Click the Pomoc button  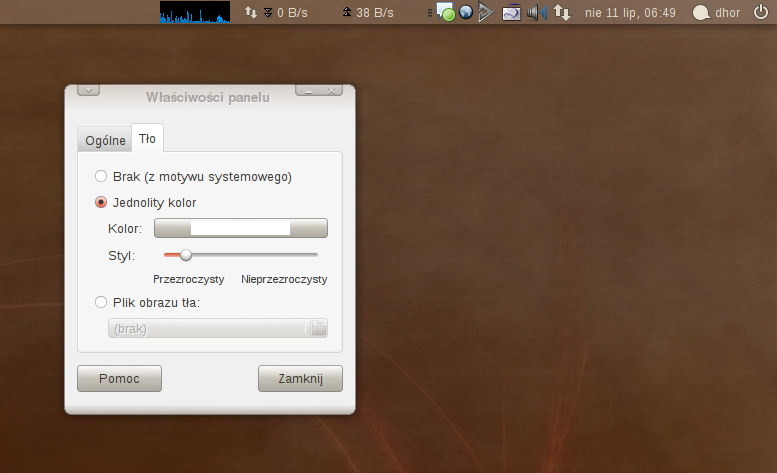click(x=119, y=378)
